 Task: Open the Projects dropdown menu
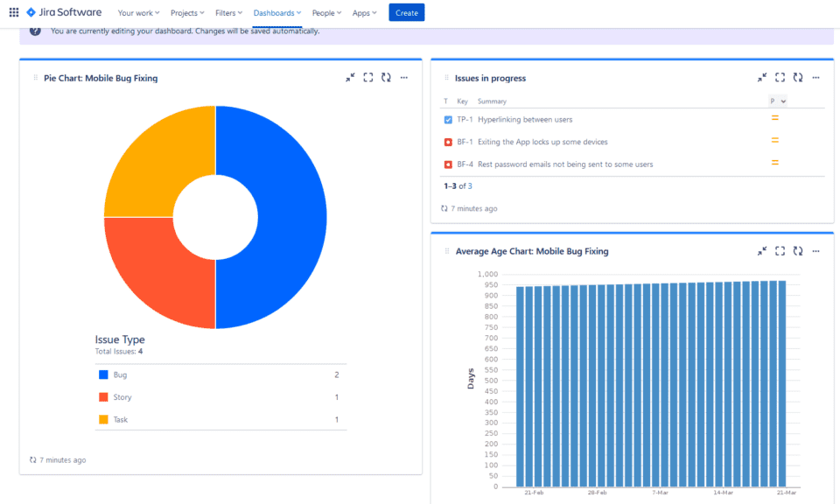pyautogui.click(x=187, y=13)
